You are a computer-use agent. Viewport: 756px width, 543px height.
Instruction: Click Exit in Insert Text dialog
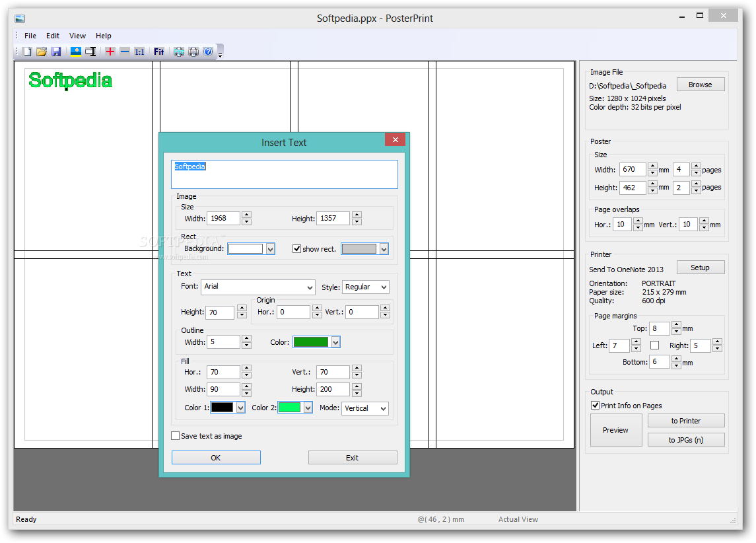[353, 458]
